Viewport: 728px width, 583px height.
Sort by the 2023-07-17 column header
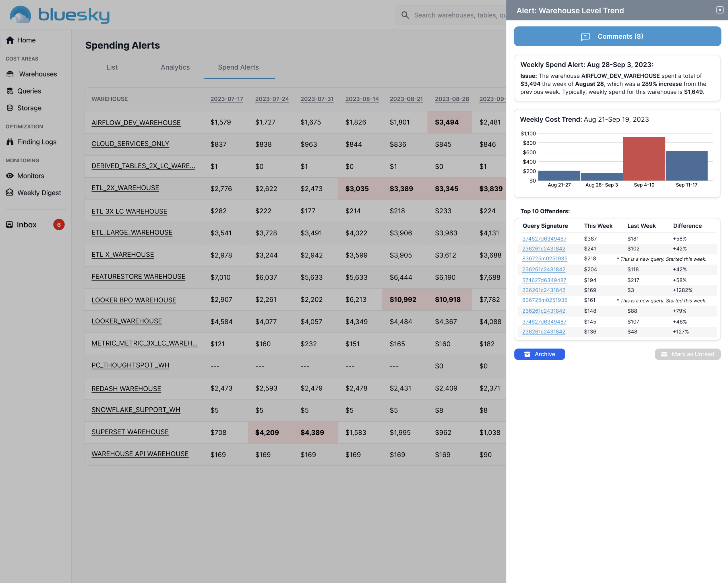pyautogui.click(x=227, y=99)
